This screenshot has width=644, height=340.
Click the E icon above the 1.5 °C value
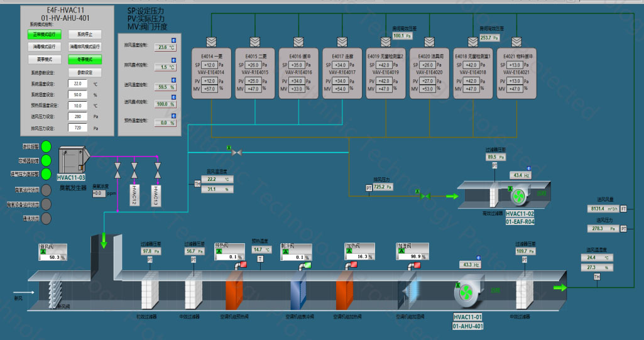coord(174,60)
